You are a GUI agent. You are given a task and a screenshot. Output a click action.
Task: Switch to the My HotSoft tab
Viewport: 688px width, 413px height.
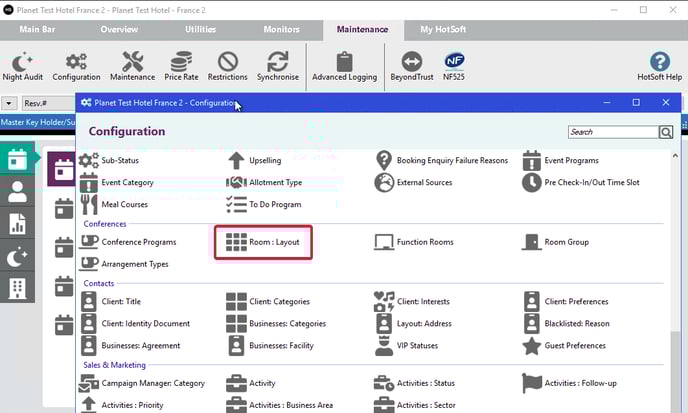pos(443,29)
